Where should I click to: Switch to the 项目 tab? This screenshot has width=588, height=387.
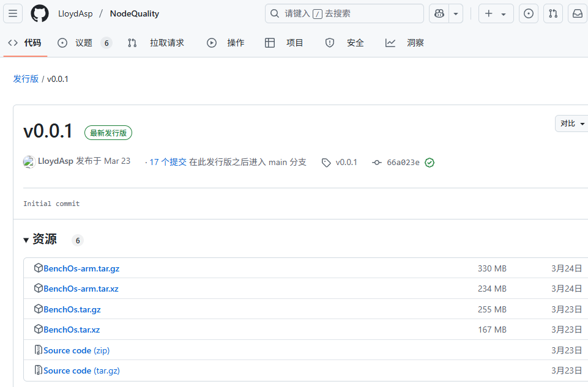point(284,43)
